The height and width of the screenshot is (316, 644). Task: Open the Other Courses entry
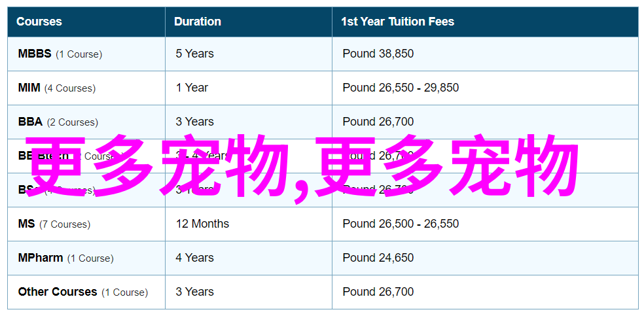(58, 292)
